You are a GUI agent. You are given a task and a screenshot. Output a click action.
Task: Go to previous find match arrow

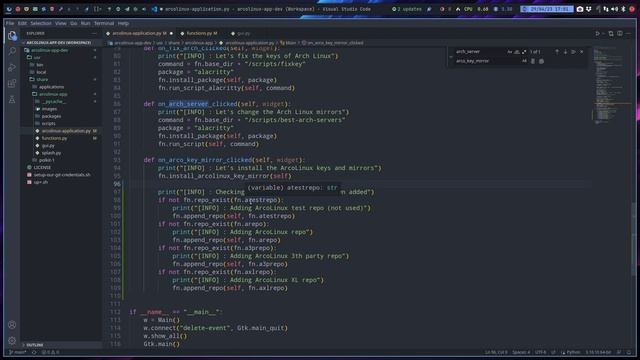pyautogui.click(x=557, y=52)
